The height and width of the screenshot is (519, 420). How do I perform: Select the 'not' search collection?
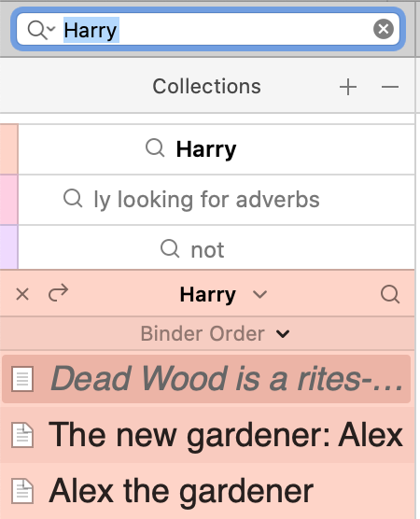pos(217,247)
